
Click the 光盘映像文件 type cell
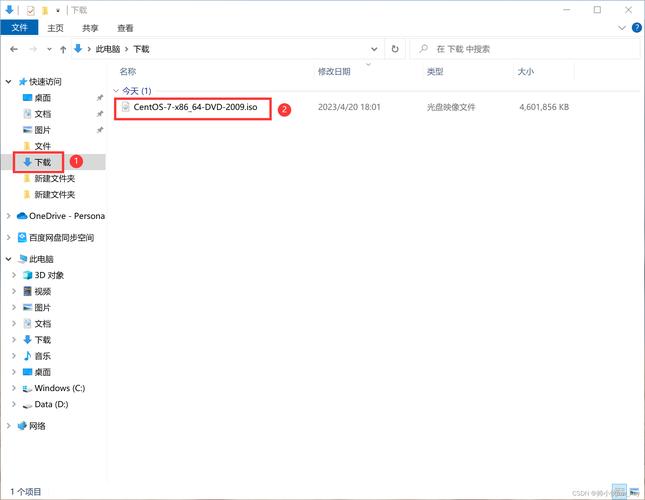click(x=451, y=107)
